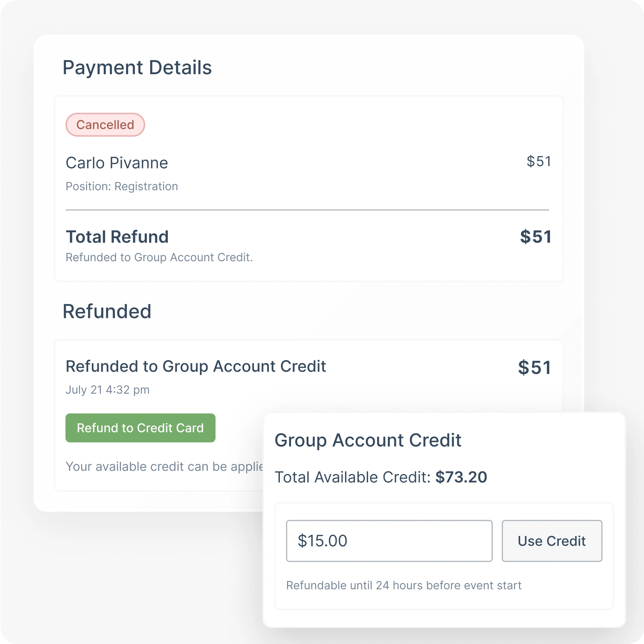Click the July 21 4:32 pm timestamp
Image resolution: width=644 pixels, height=644 pixels.
[x=107, y=390]
